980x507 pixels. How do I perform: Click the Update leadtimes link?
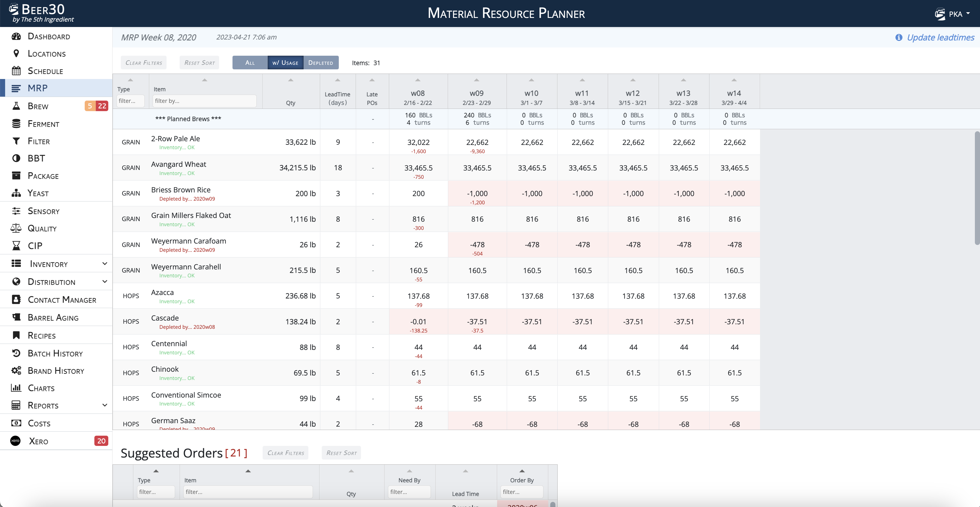pos(940,37)
